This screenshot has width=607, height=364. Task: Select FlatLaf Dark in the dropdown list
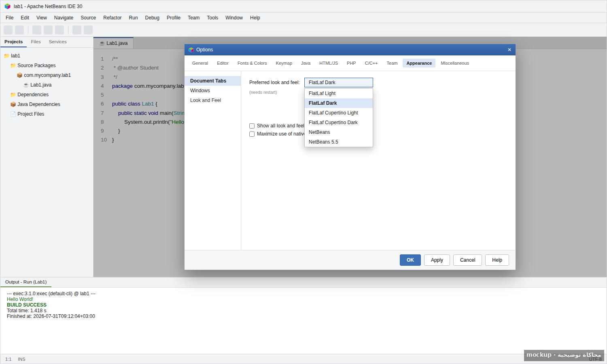pos(339,103)
